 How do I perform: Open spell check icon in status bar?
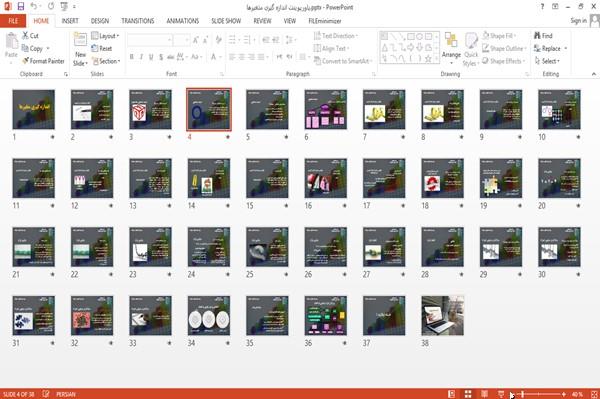(x=46, y=394)
